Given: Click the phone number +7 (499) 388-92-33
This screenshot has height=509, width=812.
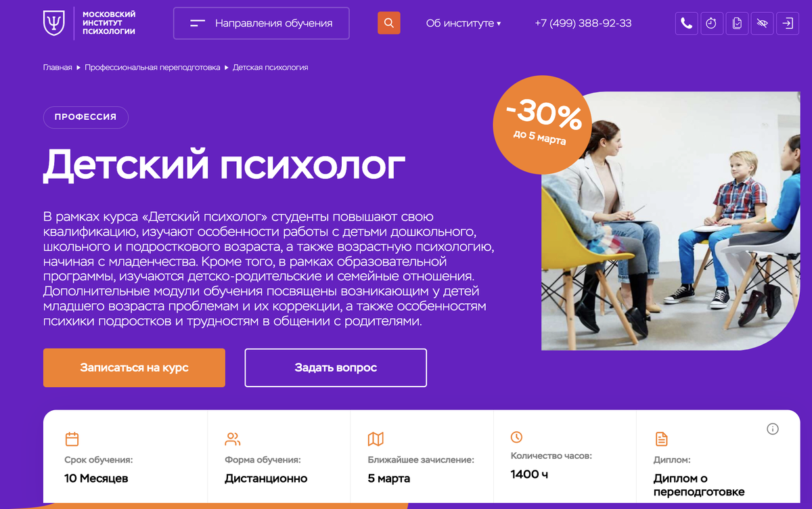Looking at the screenshot, I should tap(583, 23).
